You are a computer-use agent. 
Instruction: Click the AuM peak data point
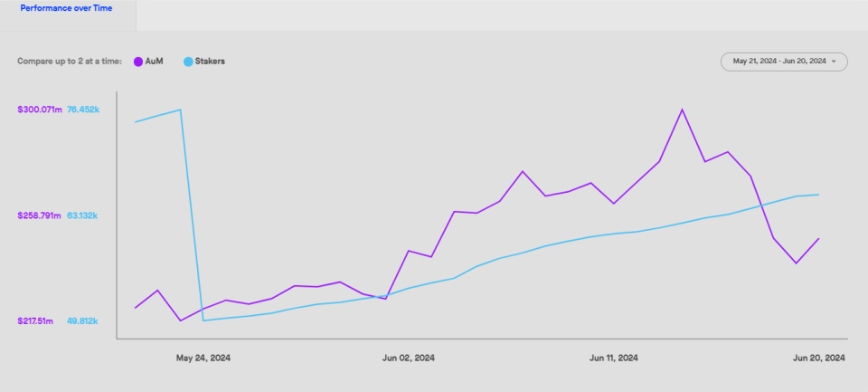coord(682,110)
